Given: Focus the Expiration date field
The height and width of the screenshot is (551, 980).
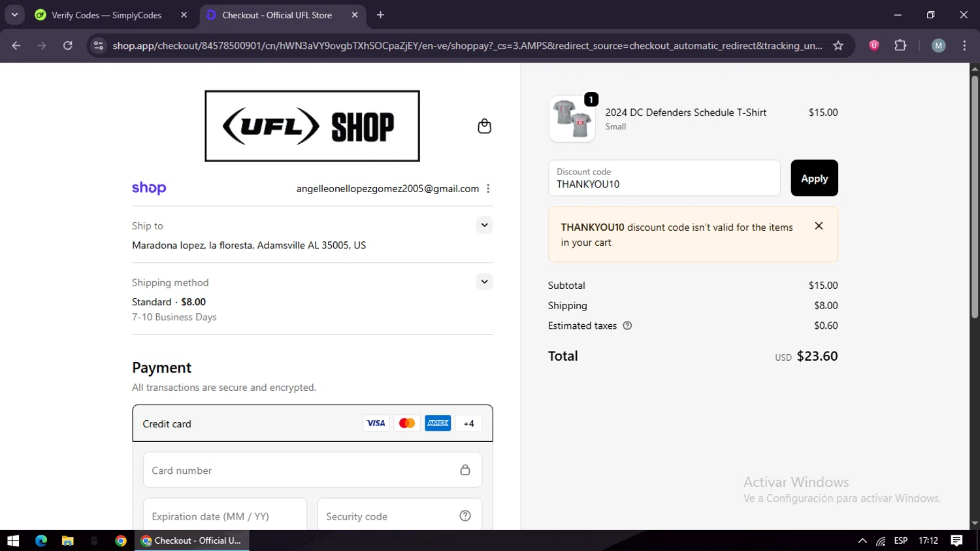Looking at the screenshot, I should pyautogui.click(x=225, y=516).
